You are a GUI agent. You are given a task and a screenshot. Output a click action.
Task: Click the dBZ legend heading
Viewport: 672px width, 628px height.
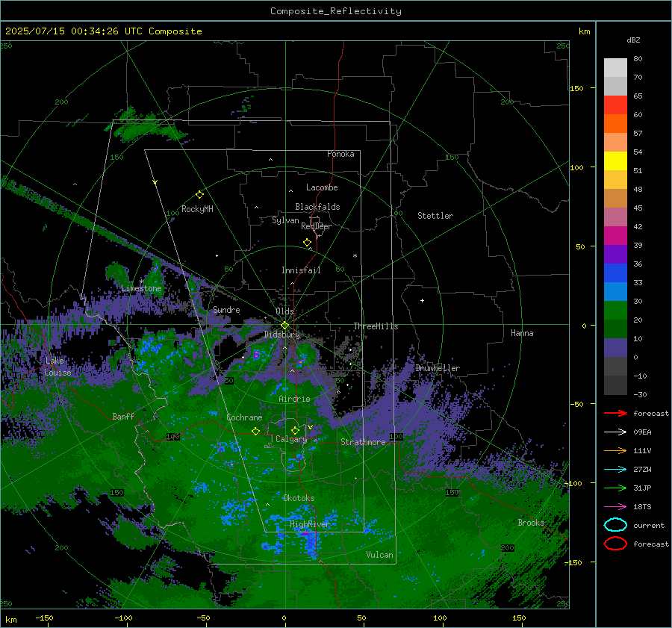[633, 40]
